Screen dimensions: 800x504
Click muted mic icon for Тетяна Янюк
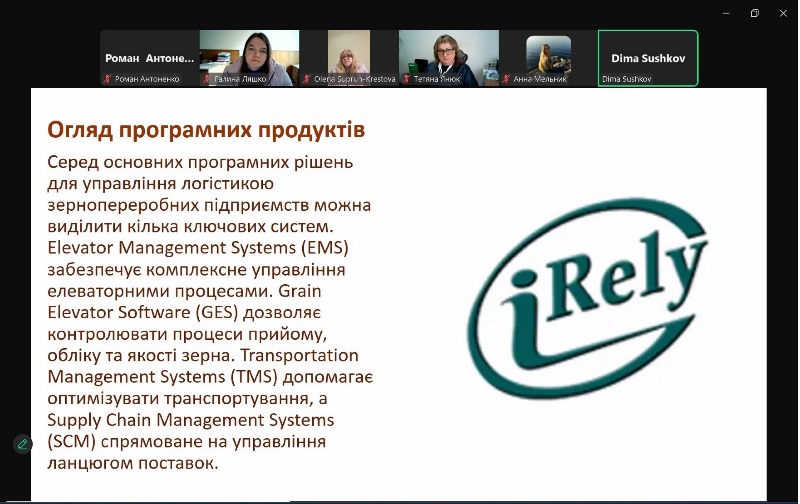[407, 79]
